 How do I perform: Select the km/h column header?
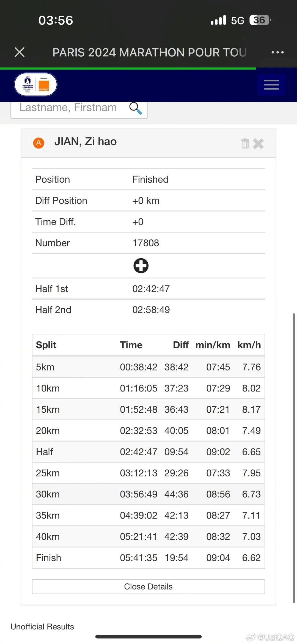[249, 345]
